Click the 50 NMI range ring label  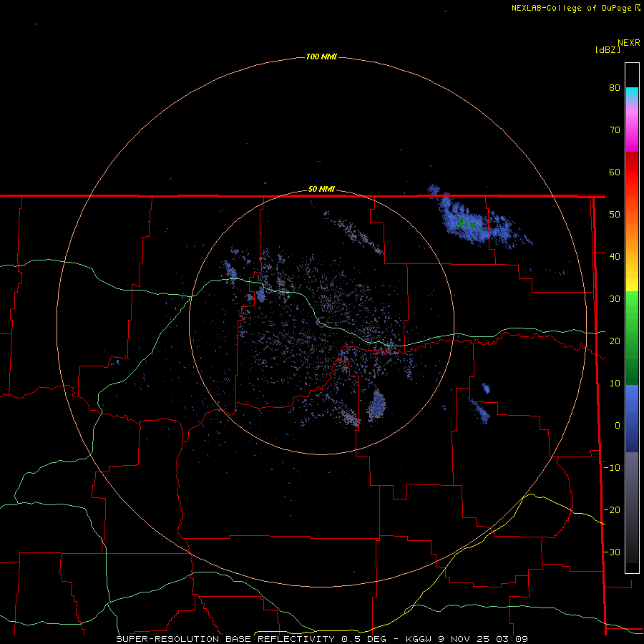tap(321, 190)
